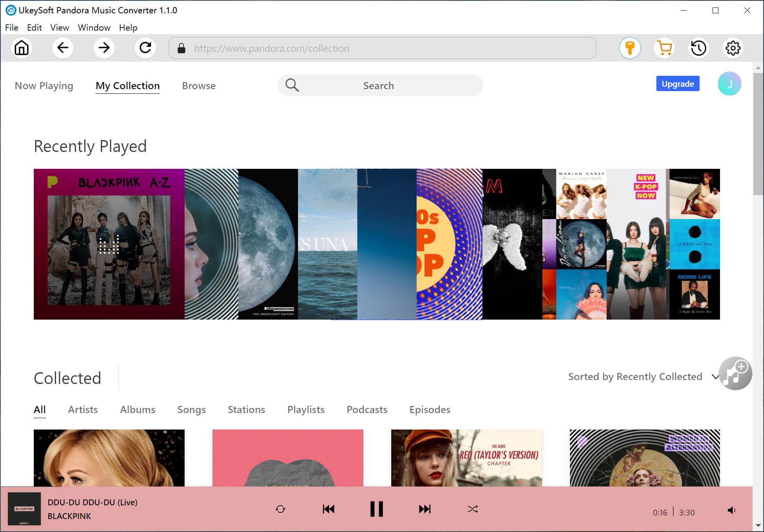Select the Songs filter tab

click(192, 410)
